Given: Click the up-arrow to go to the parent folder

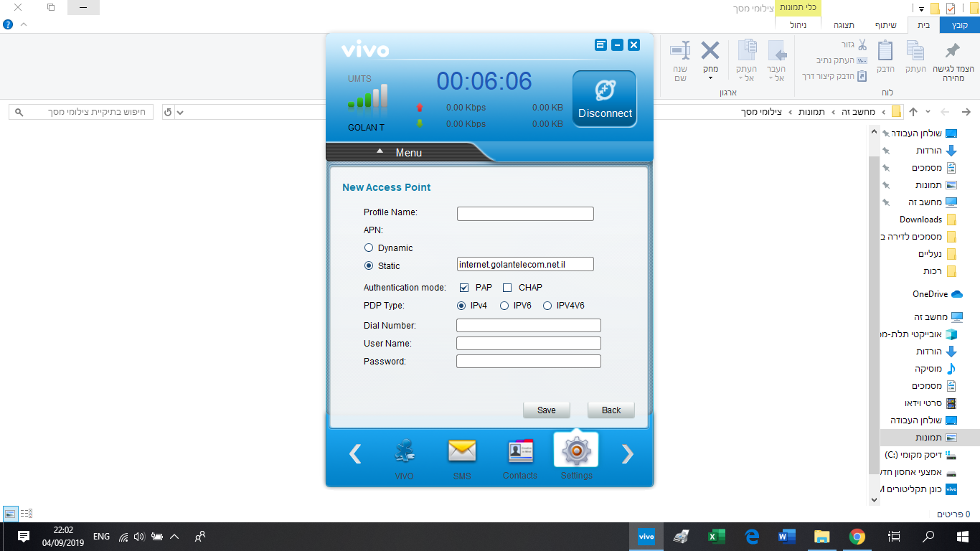Looking at the screenshot, I should pyautogui.click(x=913, y=112).
